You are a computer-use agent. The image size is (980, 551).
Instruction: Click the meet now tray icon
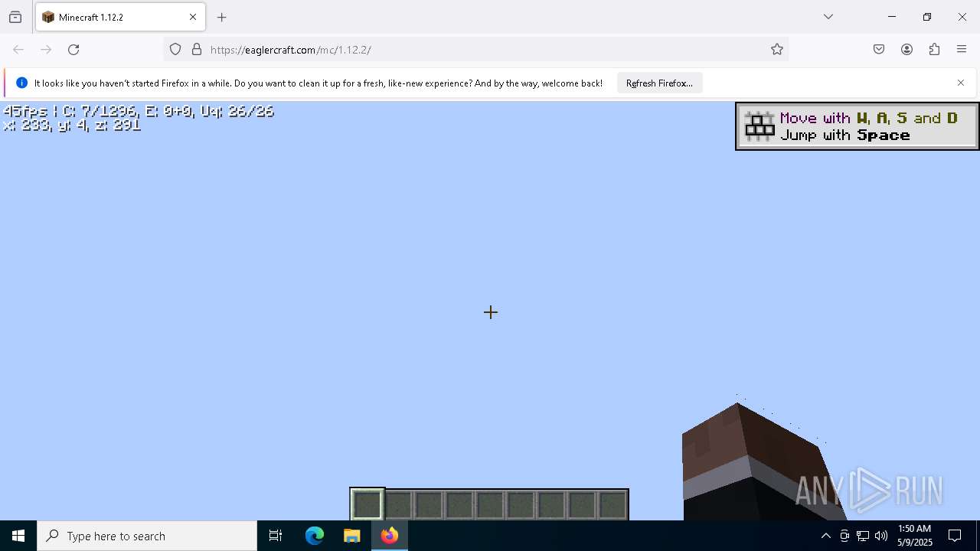(x=844, y=536)
